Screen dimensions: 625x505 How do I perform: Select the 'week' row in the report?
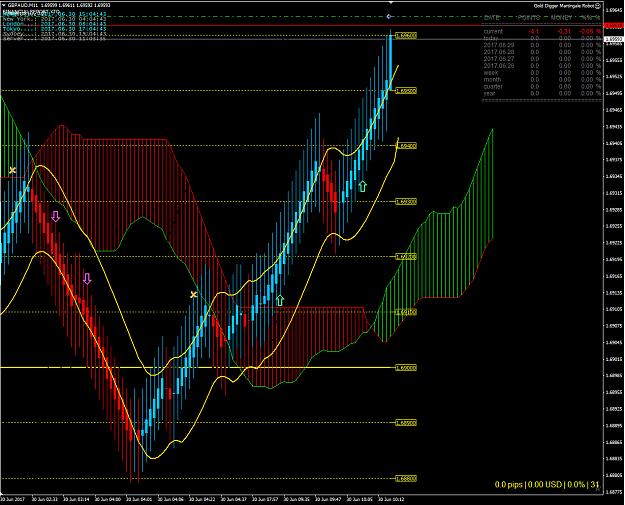click(x=542, y=73)
